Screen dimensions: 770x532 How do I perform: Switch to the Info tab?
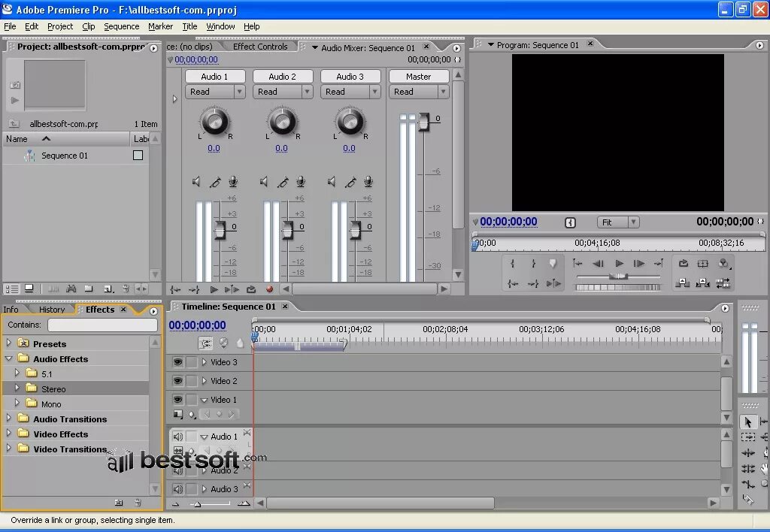point(11,310)
